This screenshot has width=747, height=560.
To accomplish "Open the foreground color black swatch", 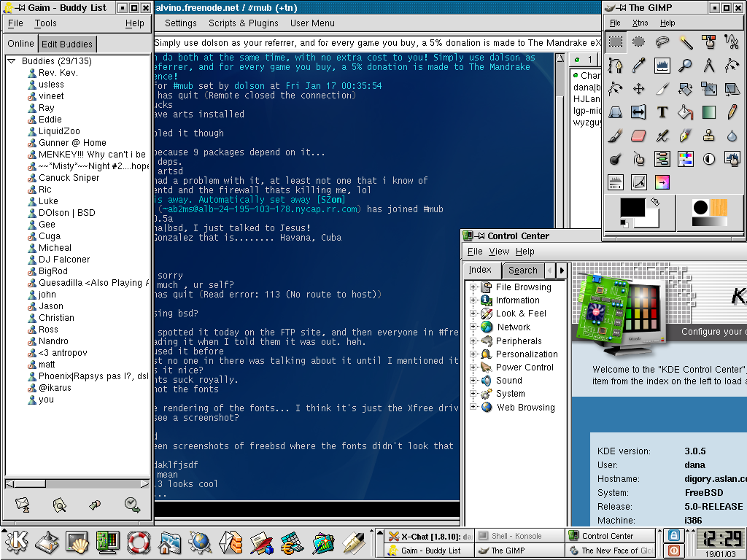I will pos(632,208).
